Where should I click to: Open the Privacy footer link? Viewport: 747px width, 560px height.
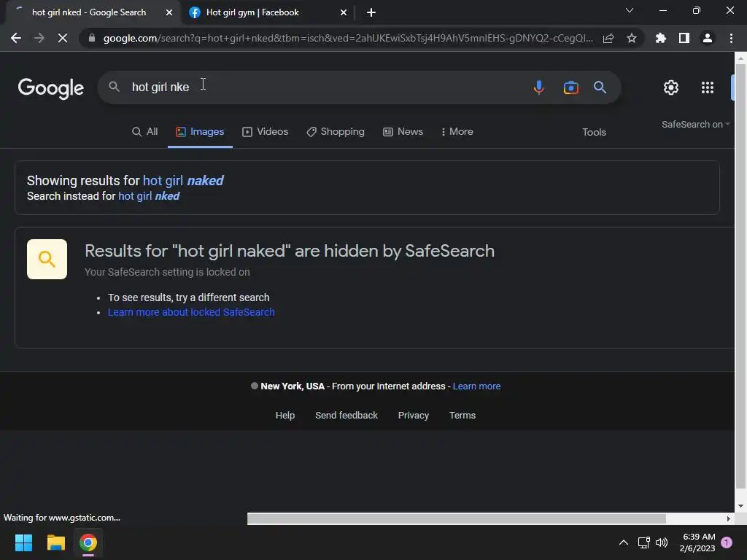[414, 415]
